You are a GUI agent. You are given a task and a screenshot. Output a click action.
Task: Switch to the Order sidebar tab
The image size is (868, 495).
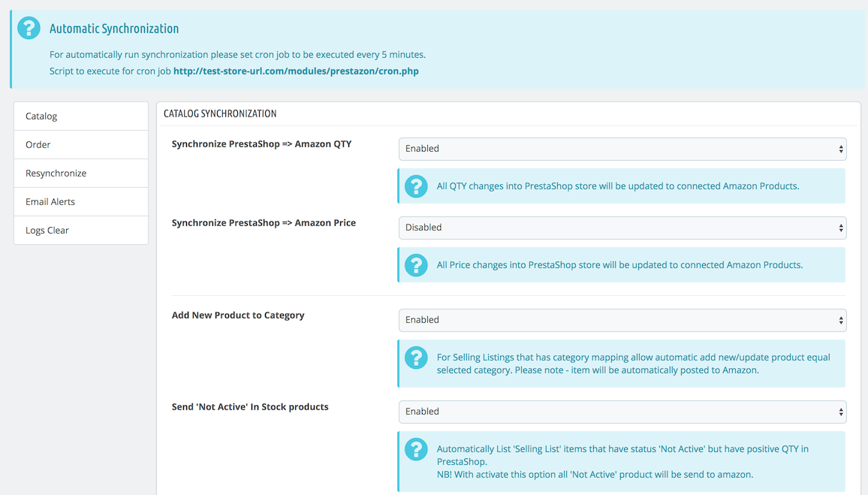pos(81,144)
